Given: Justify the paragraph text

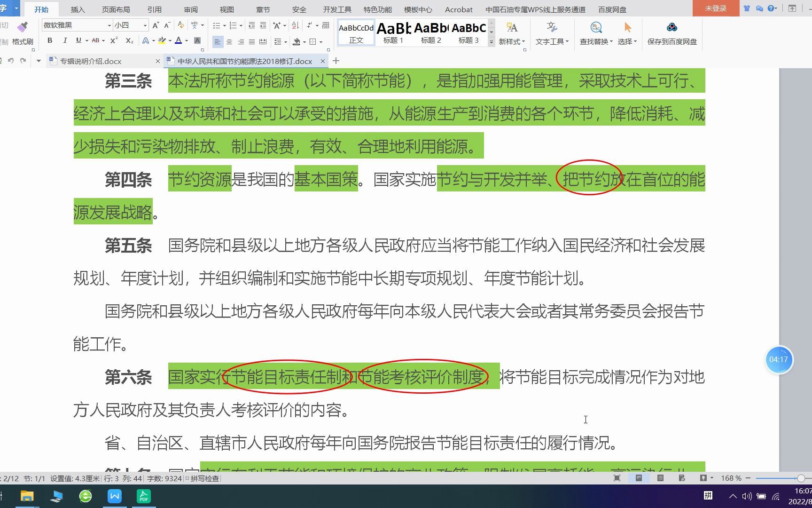Looking at the screenshot, I should 252,42.
